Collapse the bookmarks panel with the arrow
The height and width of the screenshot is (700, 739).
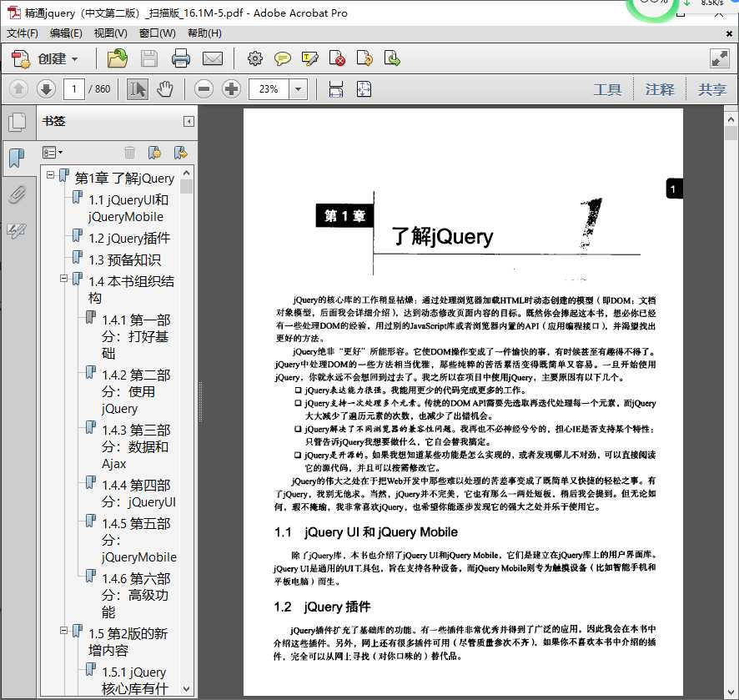coord(189,121)
